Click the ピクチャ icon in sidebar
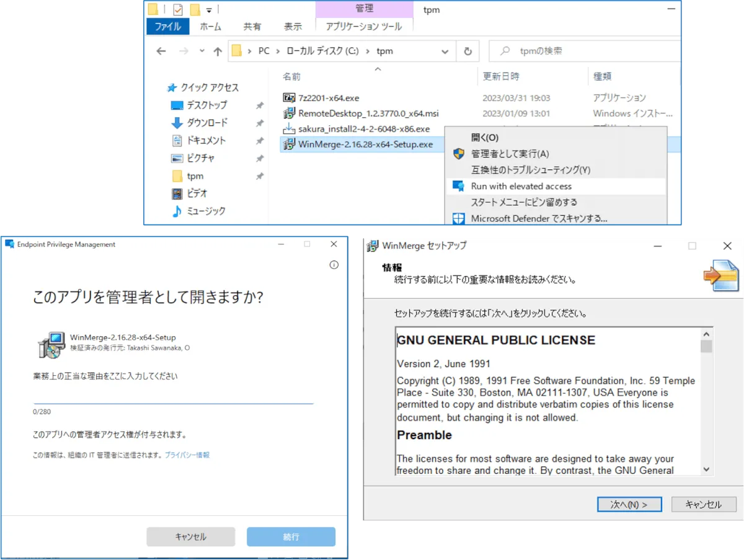Screen dimensions: 744x560 [177, 158]
